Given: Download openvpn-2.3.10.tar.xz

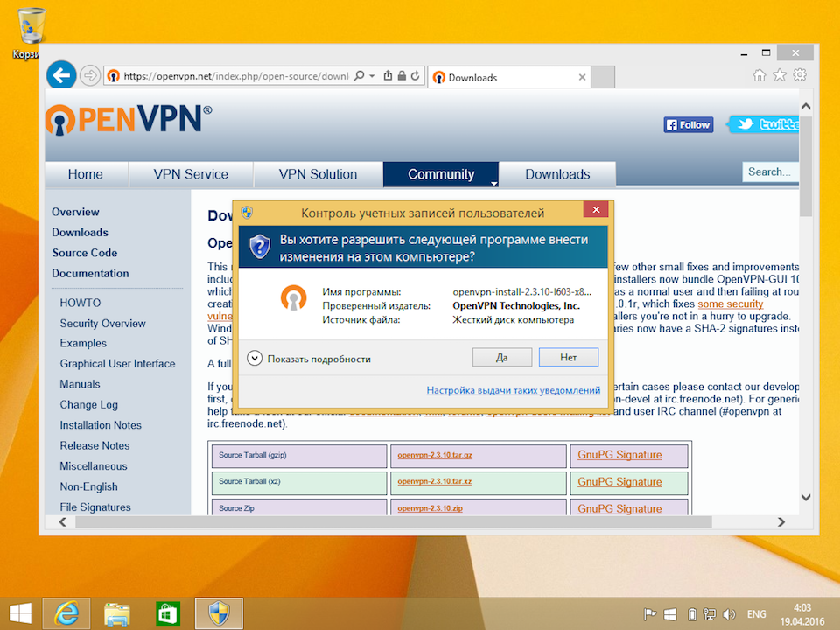Looking at the screenshot, I should point(435,481).
